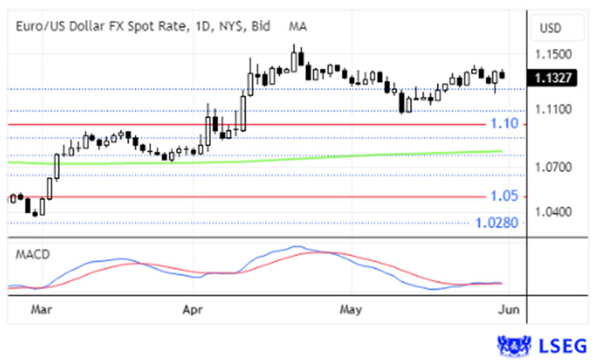Click the blue 1.05 level label
Viewport: 601px width, 364px height.
(x=504, y=196)
